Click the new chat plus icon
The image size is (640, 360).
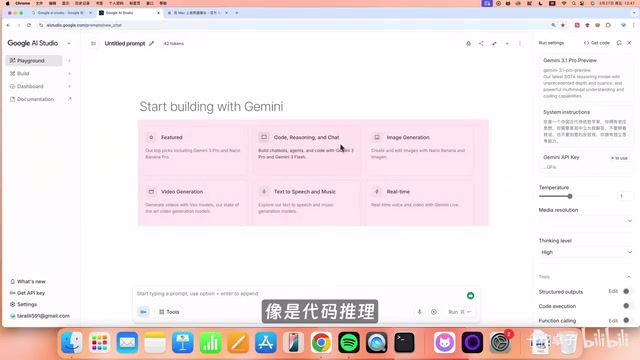click(x=507, y=43)
